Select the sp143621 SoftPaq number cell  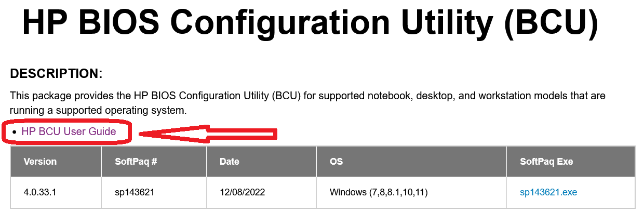(135, 192)
